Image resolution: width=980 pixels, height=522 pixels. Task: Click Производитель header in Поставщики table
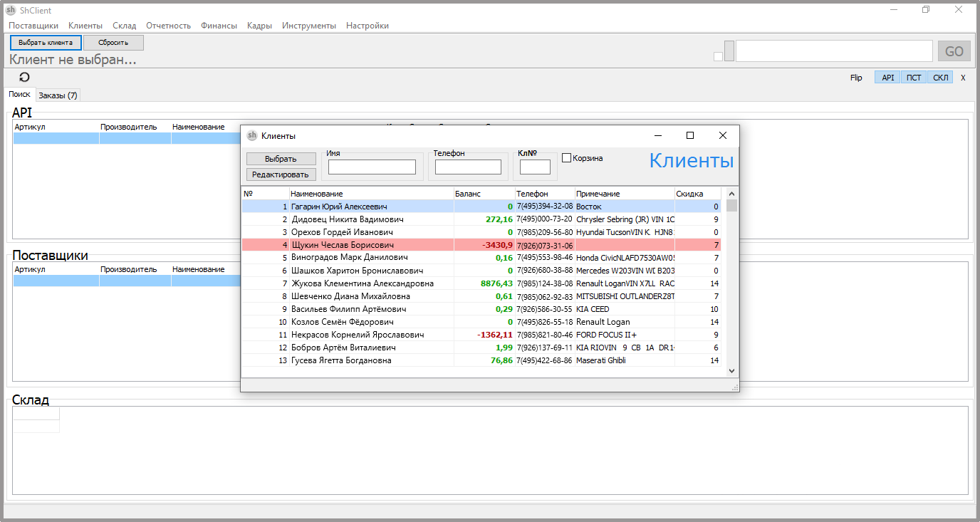click(128, 269)
